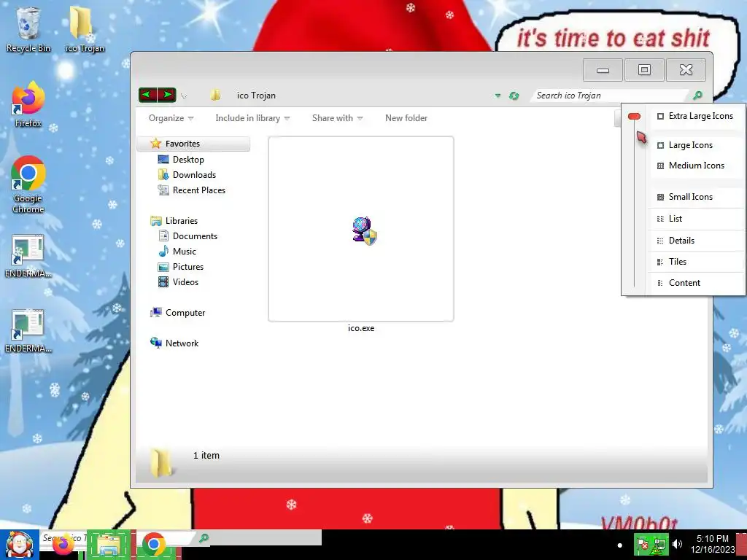Click the network tray icon
This screenshot has width=747, height=560.
659,544
